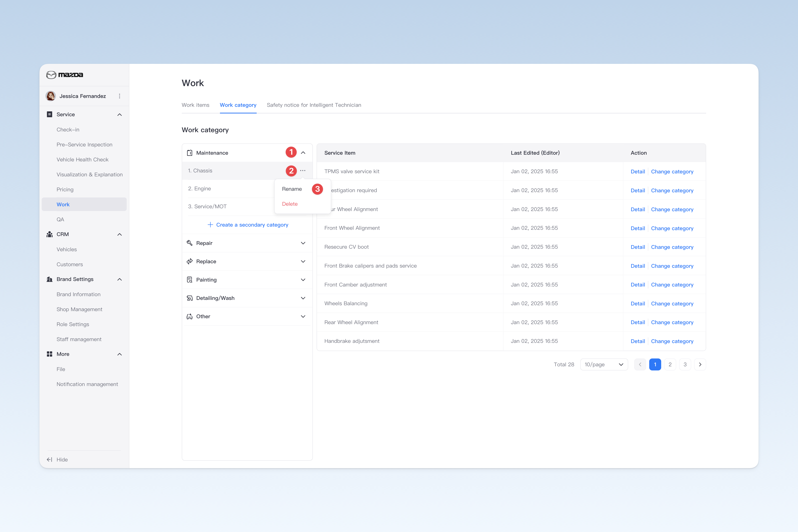Collapse the Brand Settings section

coord(119,280)
